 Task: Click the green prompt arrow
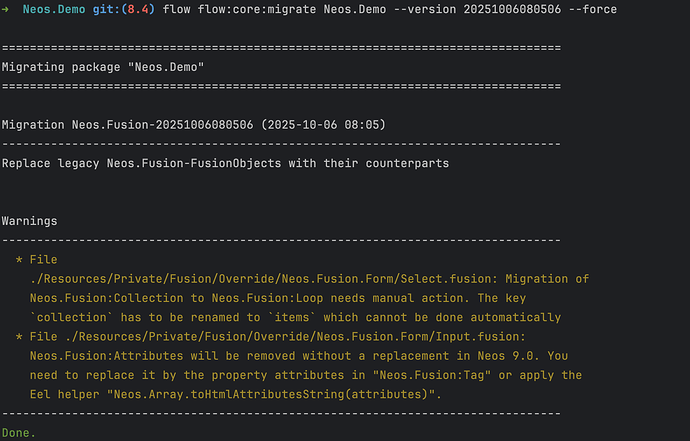click(7, 9)
